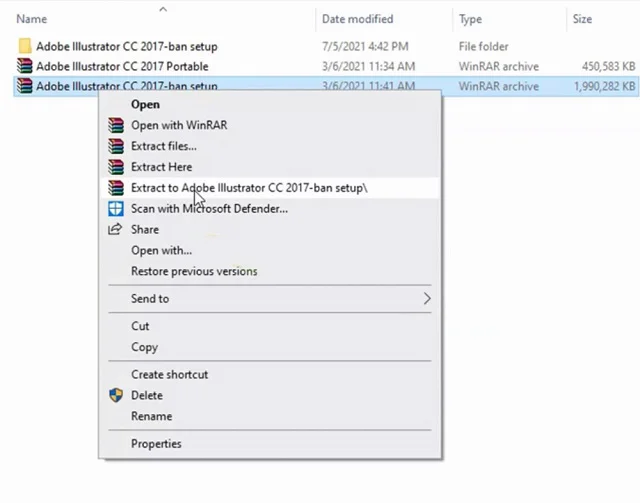Click the admin shield icon beside Delete
The width and height of the screenshot is (640, 503).
pos(116,395)
